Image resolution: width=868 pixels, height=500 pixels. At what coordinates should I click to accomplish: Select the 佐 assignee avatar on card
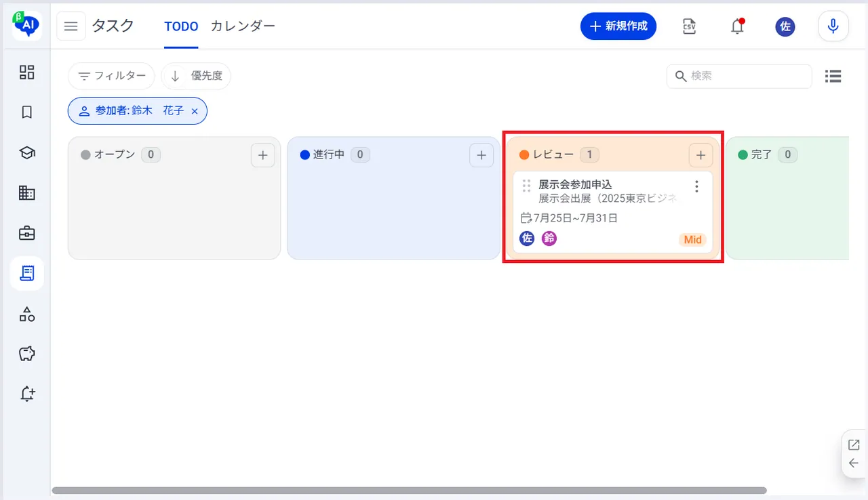[x=527, y=238]
